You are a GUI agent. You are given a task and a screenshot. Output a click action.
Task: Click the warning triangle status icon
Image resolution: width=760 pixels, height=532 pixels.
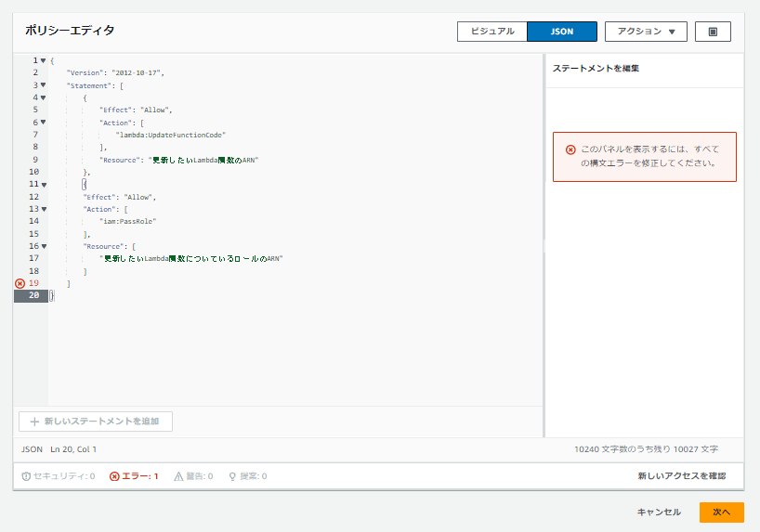pos(178,476)
